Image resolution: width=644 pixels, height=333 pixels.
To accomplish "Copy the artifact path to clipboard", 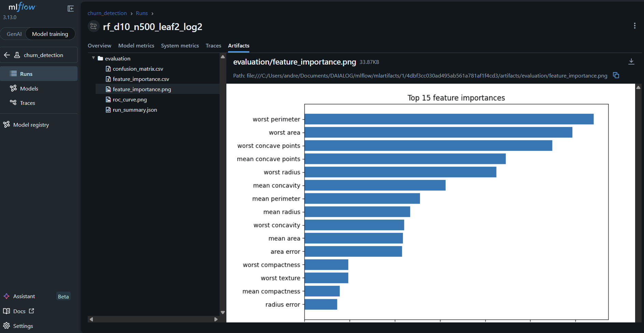I will click(616, 75).
